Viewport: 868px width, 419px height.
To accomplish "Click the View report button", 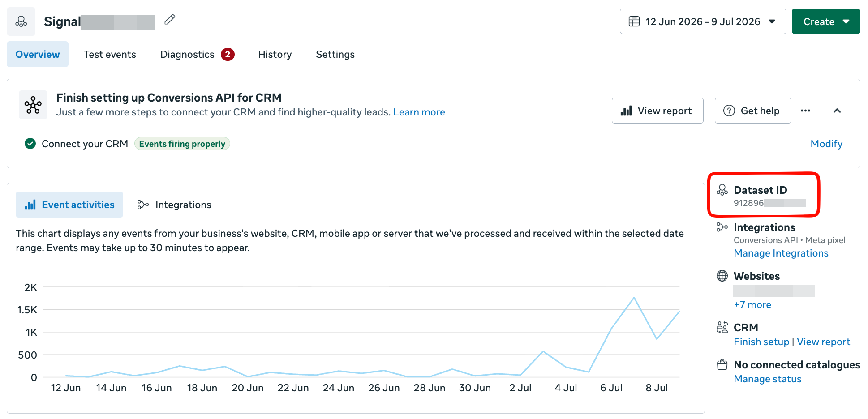I will (x=657, y=111).
